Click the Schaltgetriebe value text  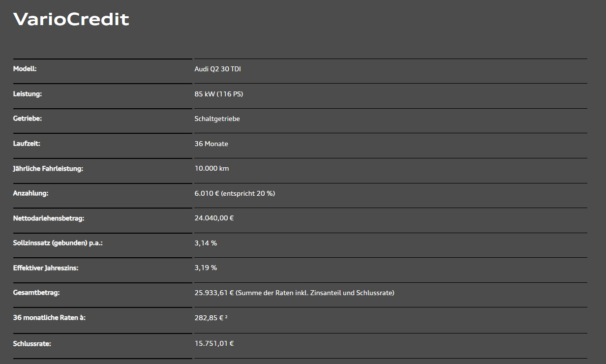coord(217,119)
